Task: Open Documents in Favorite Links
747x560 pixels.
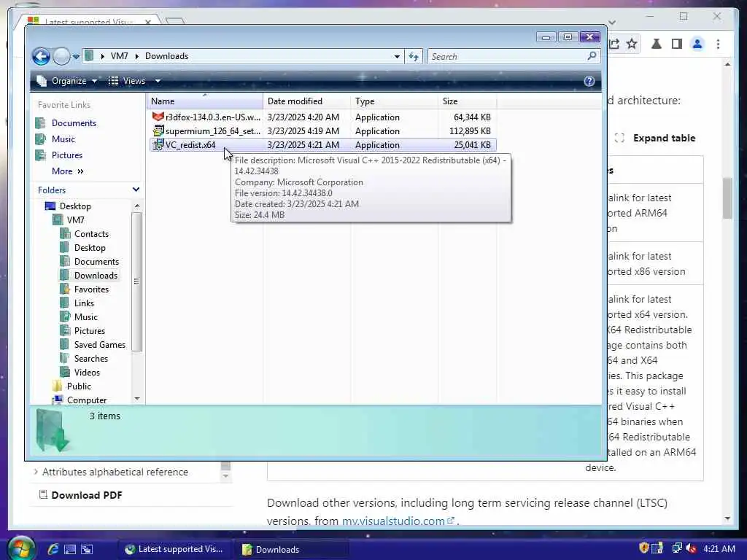Action: (74, 122)
